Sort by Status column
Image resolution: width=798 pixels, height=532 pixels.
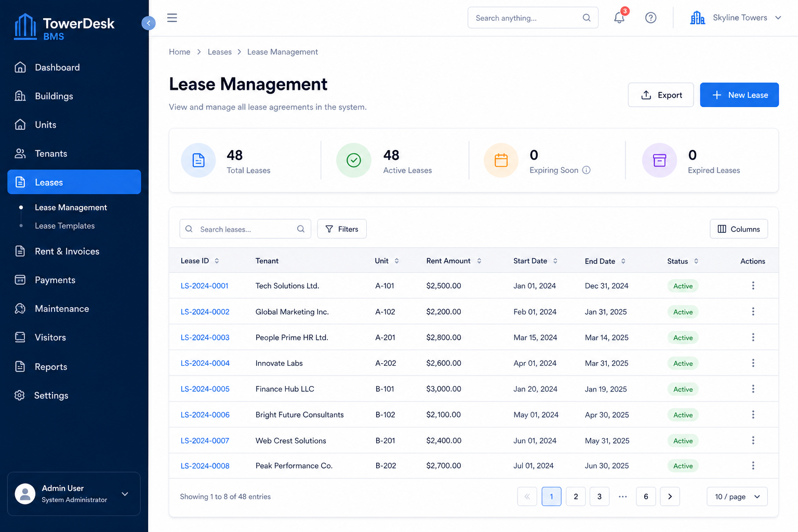[696, 261]
